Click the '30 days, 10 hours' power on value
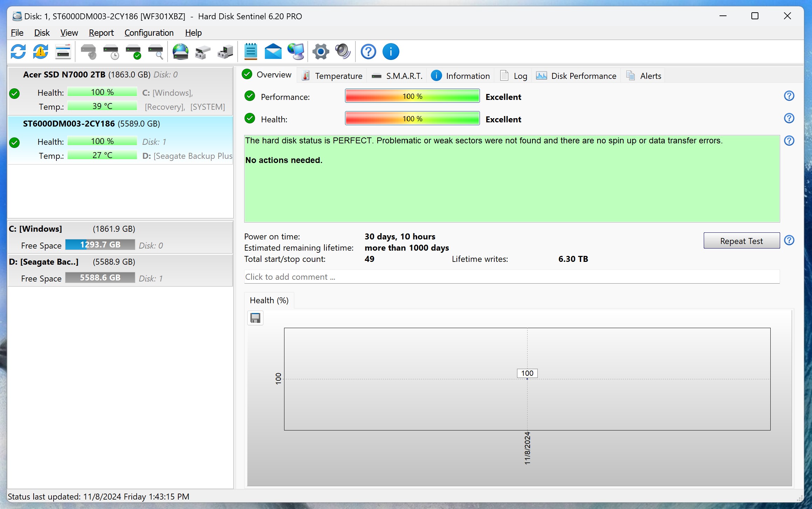The width and height of the screenshot is (812, 509). [x=400, y=237]
